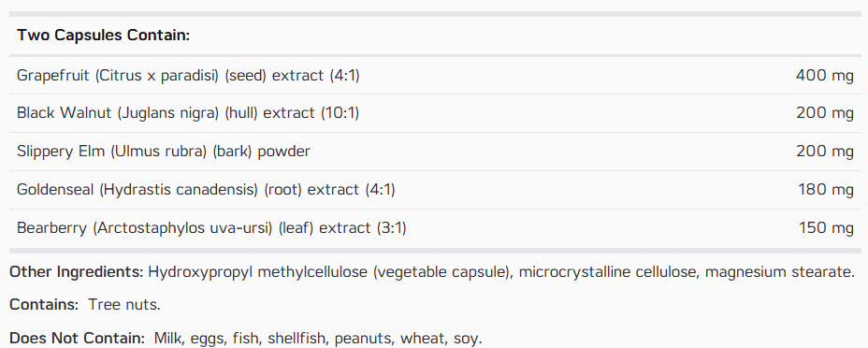The width and height of the screenshot is (868, 348).
Task: Click the 'Two Capsules Contain:' header
Action: (104, 36)
